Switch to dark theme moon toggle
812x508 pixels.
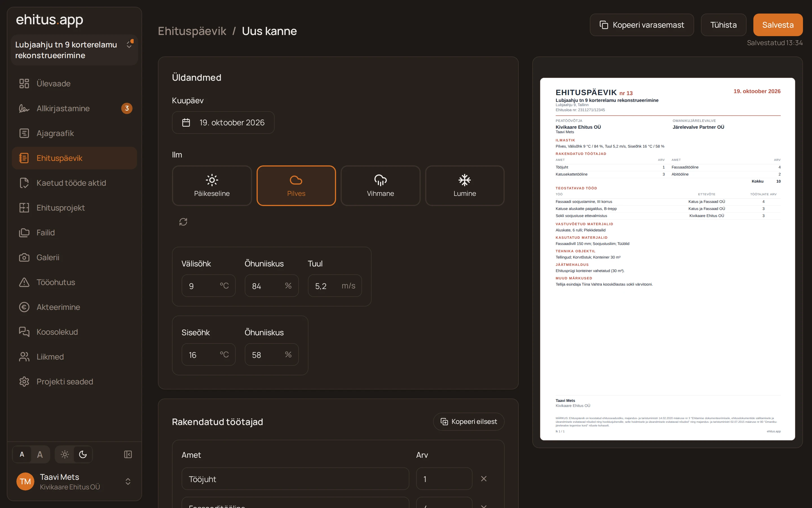(x=83, y=454)
